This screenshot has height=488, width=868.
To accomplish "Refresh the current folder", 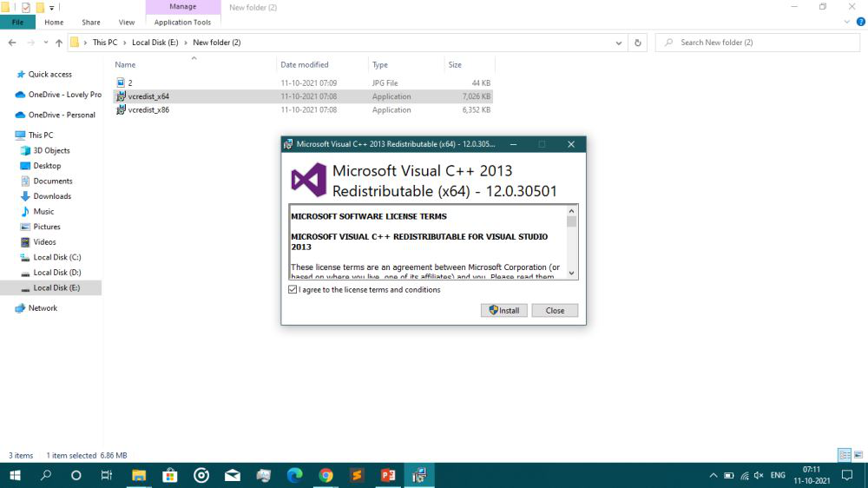I will (638, 43).
